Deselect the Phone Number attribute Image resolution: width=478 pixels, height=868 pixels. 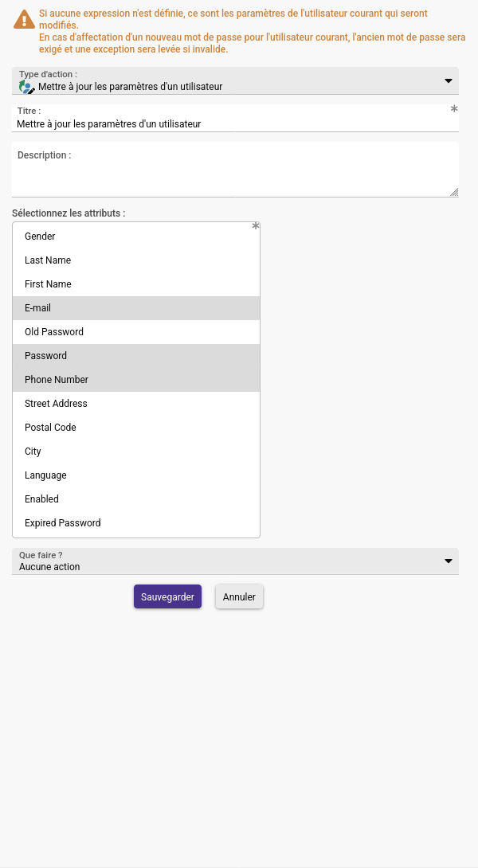tap(135, 379)
